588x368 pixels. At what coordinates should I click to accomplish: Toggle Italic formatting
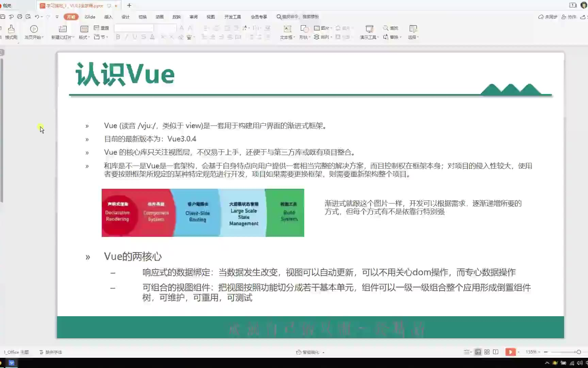[x=127, y=37]
